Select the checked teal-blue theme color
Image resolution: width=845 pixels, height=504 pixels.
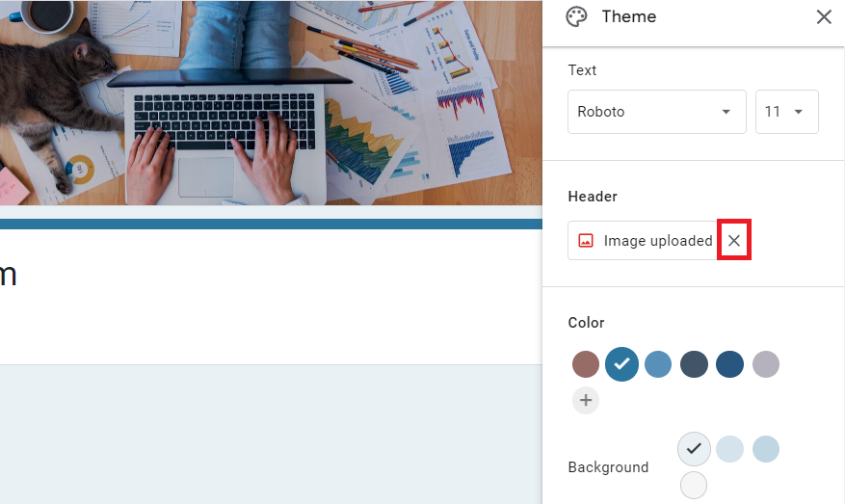[x=621, y=364]
